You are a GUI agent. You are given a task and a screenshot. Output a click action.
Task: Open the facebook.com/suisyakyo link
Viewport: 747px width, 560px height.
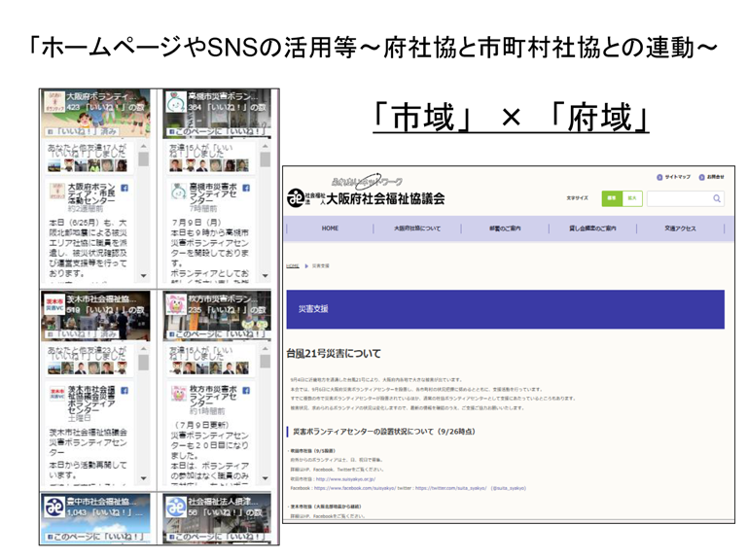tap(354, 488)
